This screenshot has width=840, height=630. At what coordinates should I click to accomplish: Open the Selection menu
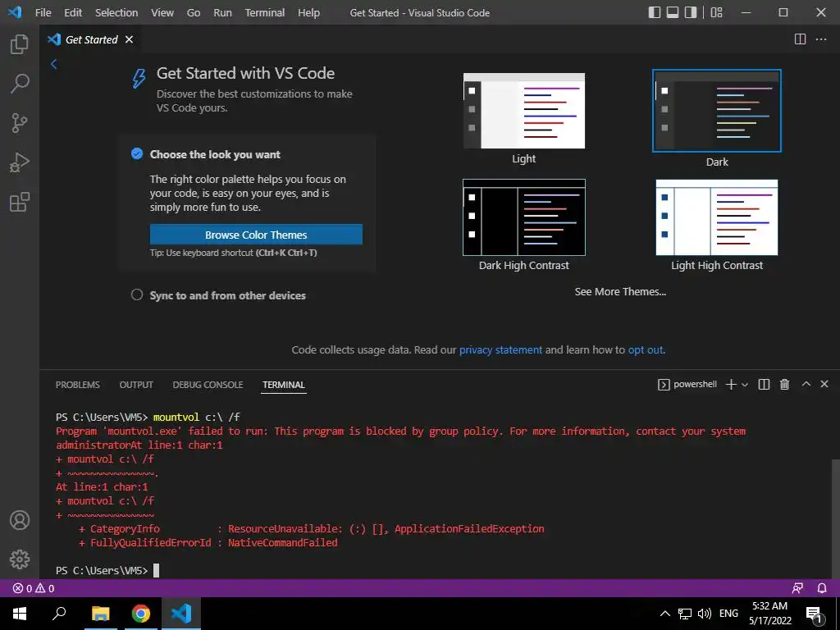tap(116, 12)
